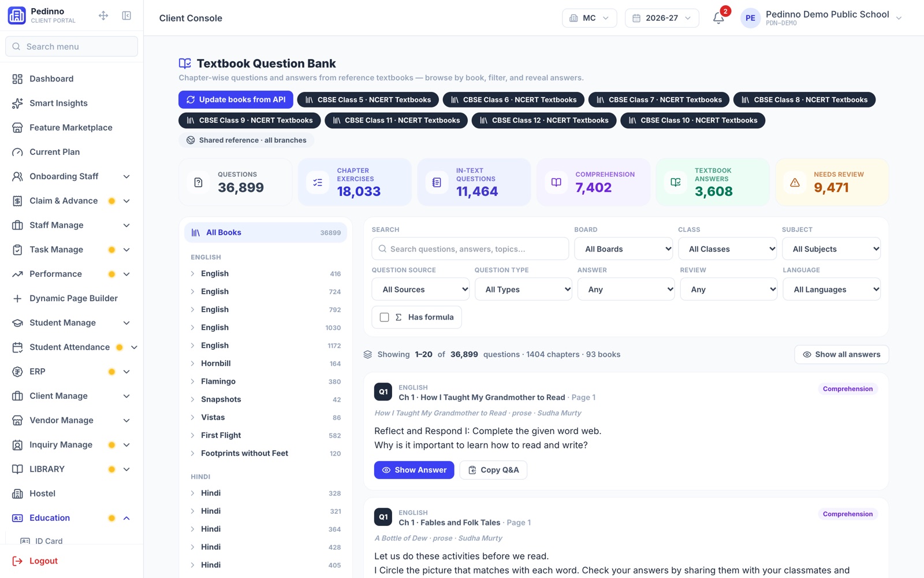
Task: Click Update books from API button
Action: coord(236,99)
